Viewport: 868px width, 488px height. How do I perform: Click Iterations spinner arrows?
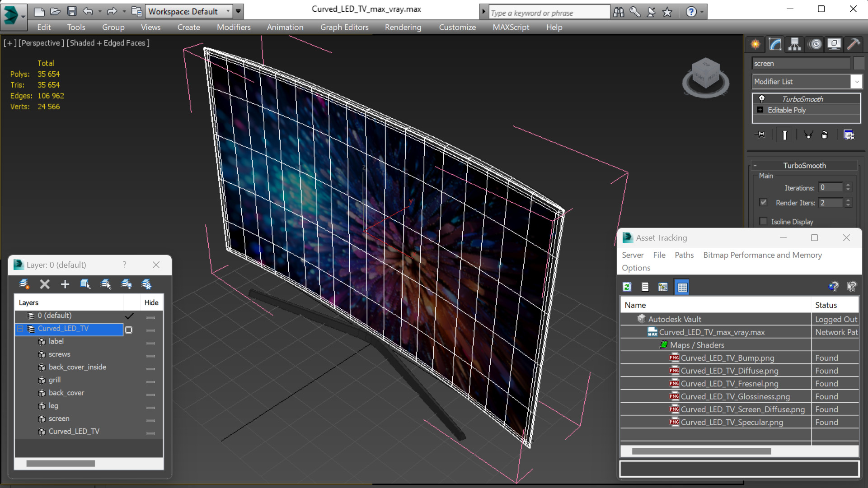pyautogui.click(x=848, y=187)
